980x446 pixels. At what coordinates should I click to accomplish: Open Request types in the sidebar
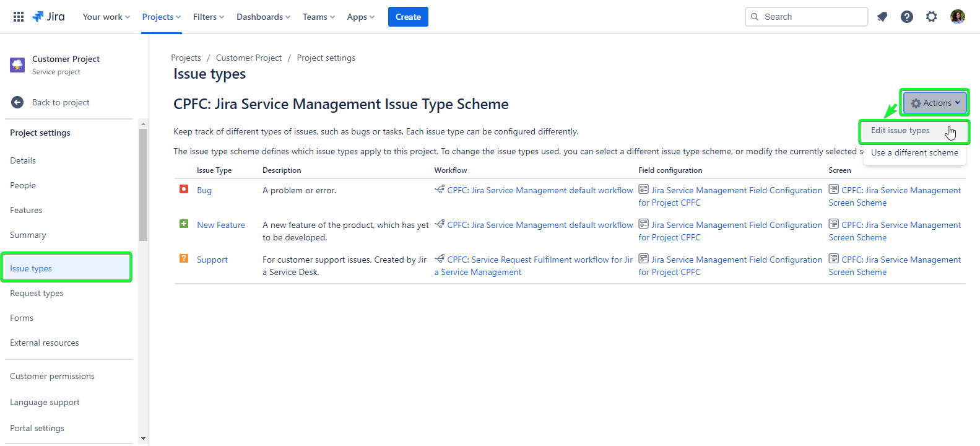coord(37,293)
